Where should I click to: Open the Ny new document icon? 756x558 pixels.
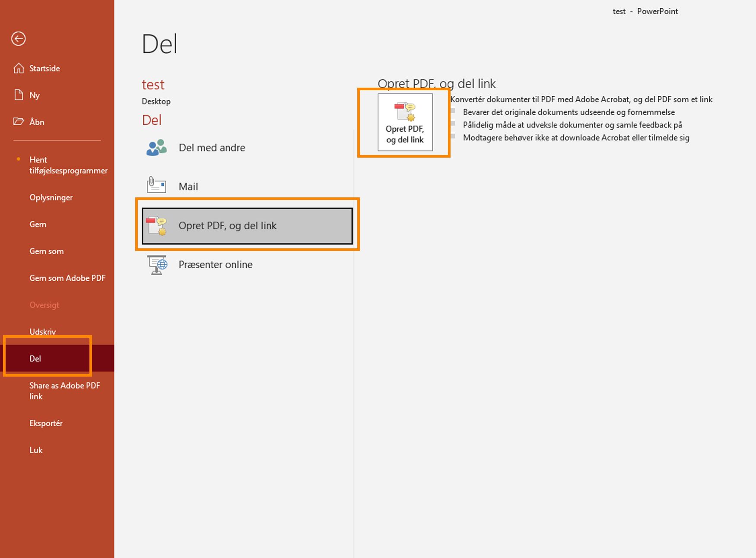19,95
